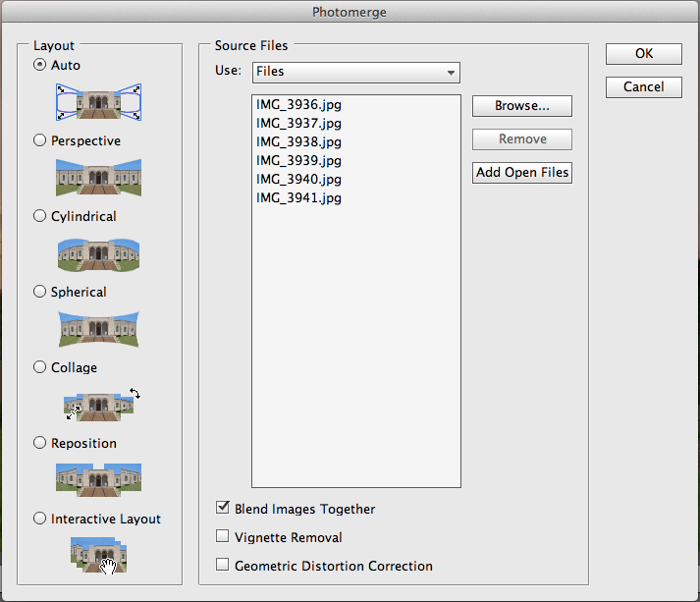Click the Collage layout preview icon
The image size is (700, 602).
tap(102, 405)
